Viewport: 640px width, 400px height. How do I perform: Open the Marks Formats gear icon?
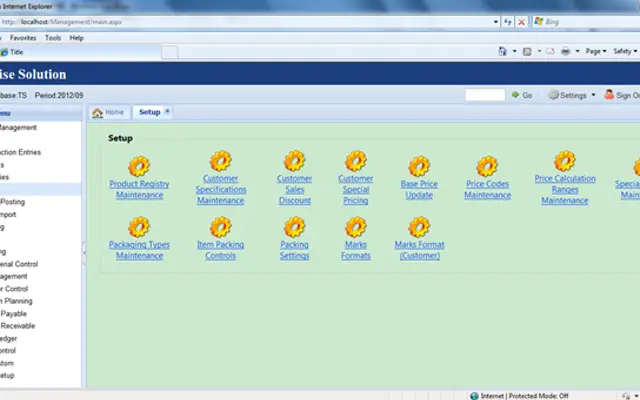pyautogui.click(x=356, y=227)
